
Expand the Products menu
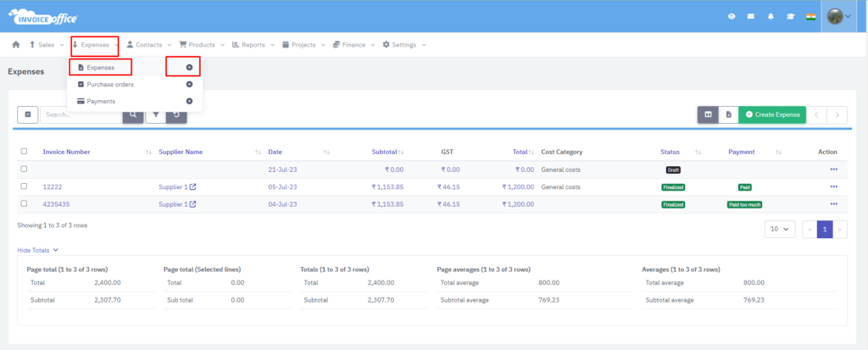coord(202,45)
